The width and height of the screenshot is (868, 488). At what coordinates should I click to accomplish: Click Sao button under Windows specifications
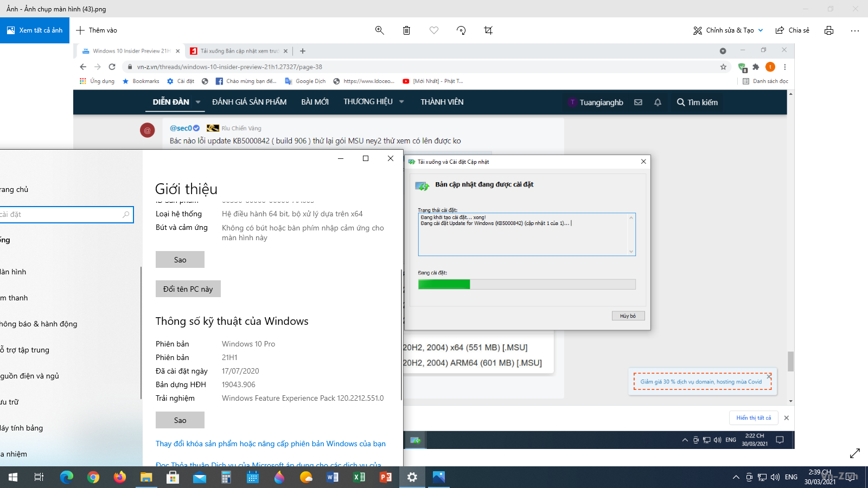click(x=180, y=420)
